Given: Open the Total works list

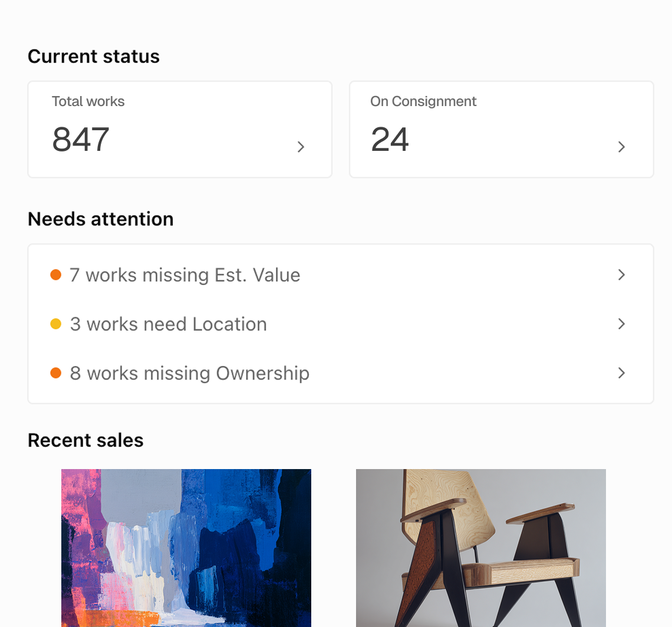Looking at the screenshot, I should pos(180,129).
